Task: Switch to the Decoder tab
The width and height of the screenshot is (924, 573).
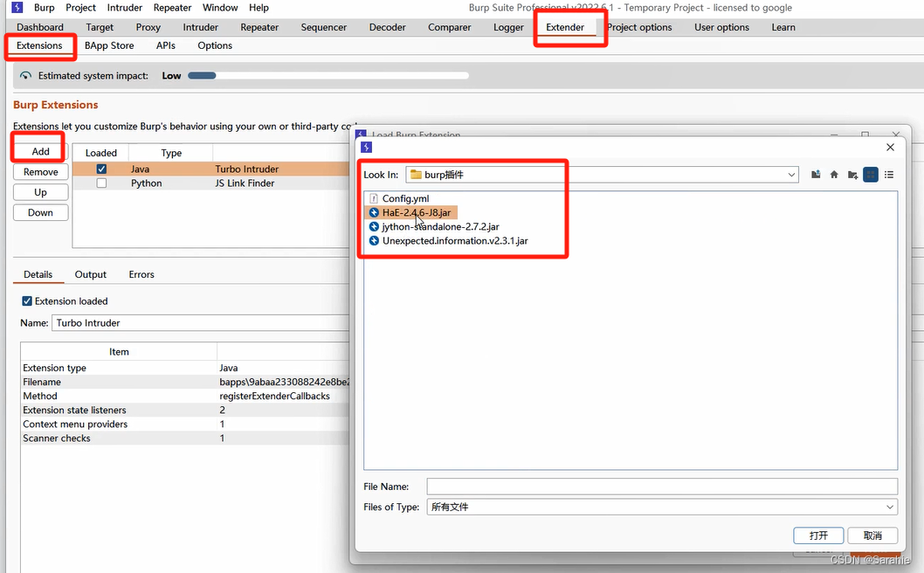Action: 387,27
